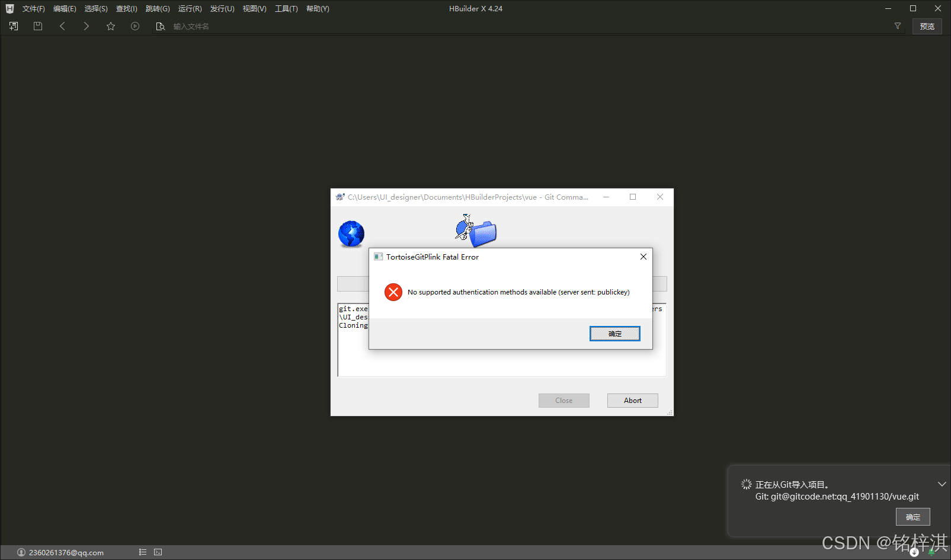Click 确定 in the Git import notification
This screenshot has height=560, width=951.
click(x=913, y=517)
